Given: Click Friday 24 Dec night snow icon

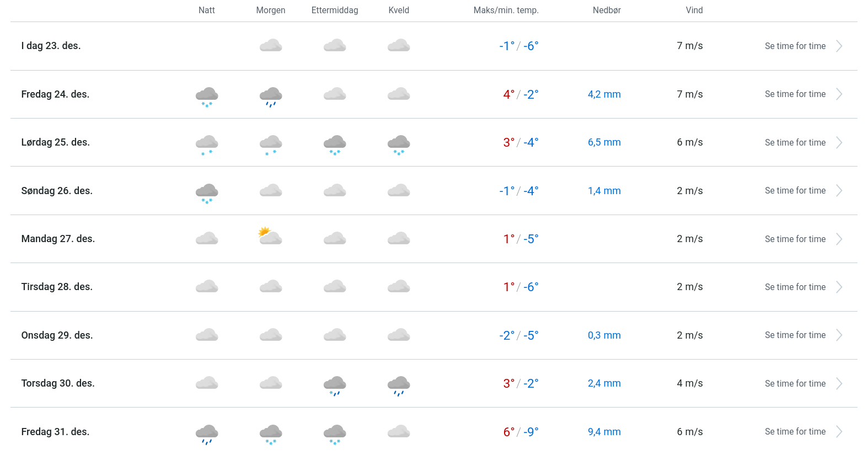Looking at the screenshot, I should pyautogui.click(x=207, y=96).
